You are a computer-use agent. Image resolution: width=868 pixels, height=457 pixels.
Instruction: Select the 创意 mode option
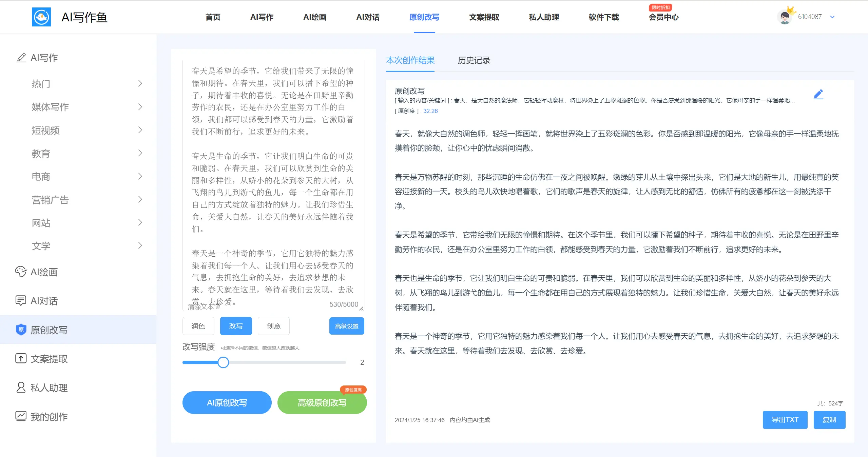click(x=273, y=326)
